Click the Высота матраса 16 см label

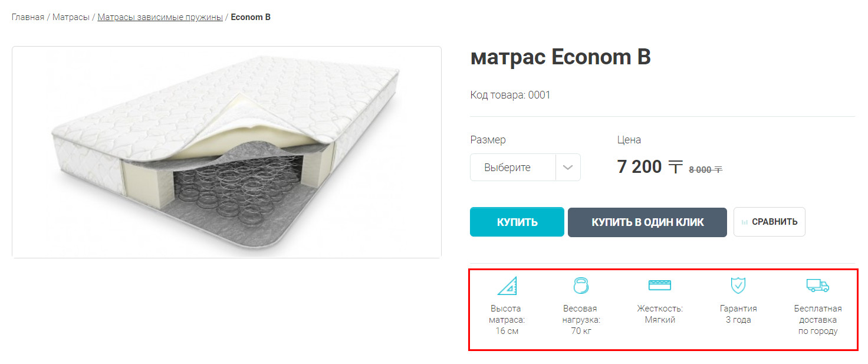tap(507, 320)
